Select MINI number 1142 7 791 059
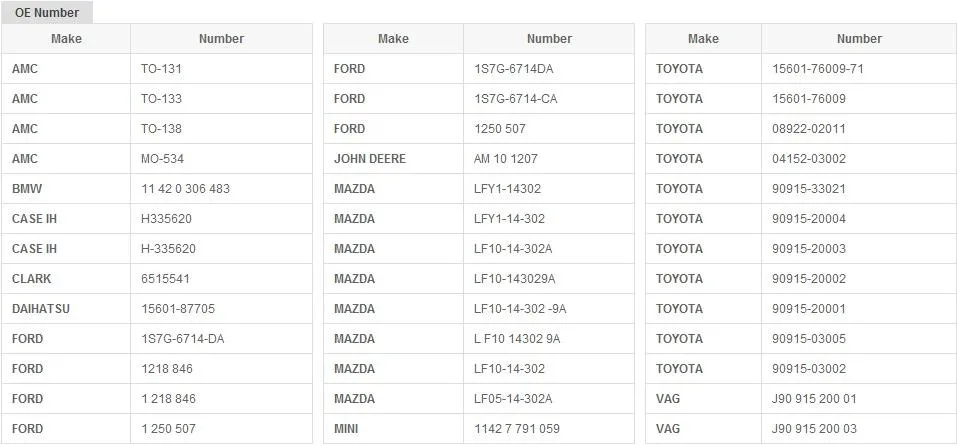This screenshot has width=957, height=446. (x=549, y=428)
